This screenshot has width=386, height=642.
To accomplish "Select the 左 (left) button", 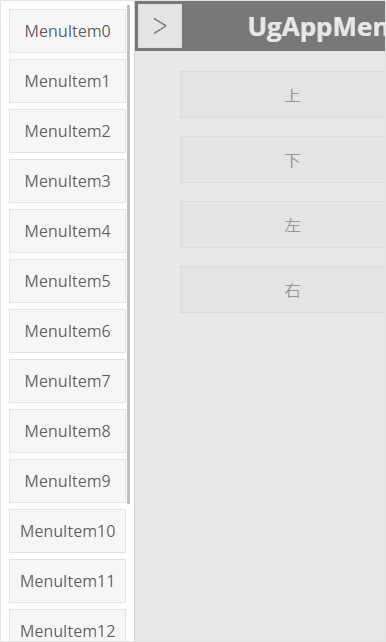I will point(283,224).
